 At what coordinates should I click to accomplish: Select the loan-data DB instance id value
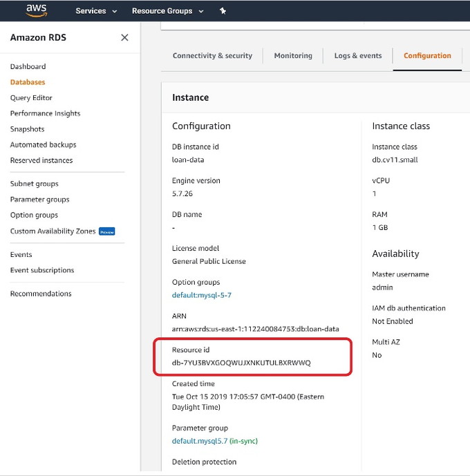point(188,160)
